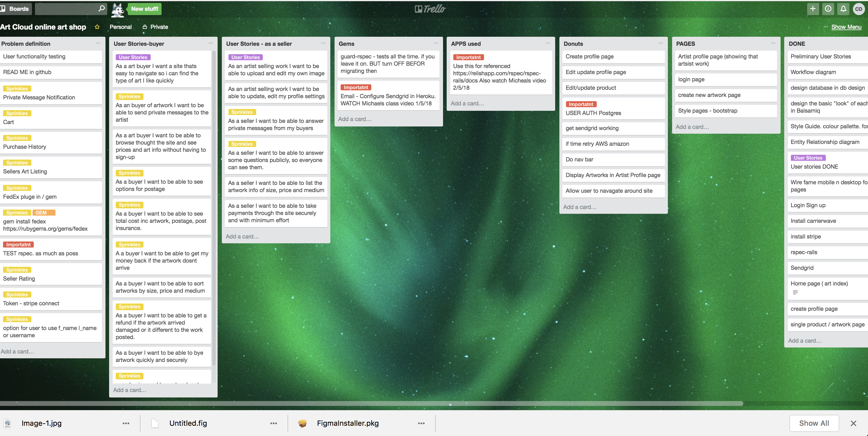Open the information icon in header
The height and width of the screenshot is (436, 868).
(828, 9)
